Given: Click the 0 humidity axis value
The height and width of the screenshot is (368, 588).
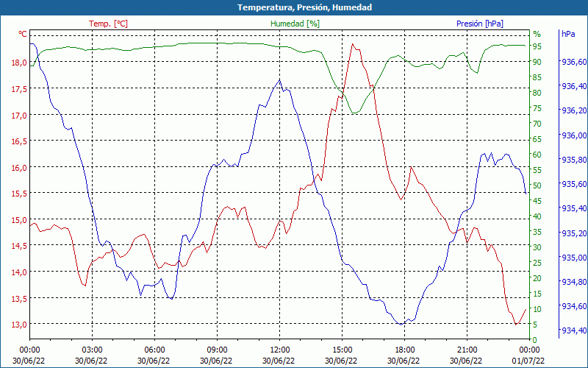Looking at the screenshot, I should [535, 340].
